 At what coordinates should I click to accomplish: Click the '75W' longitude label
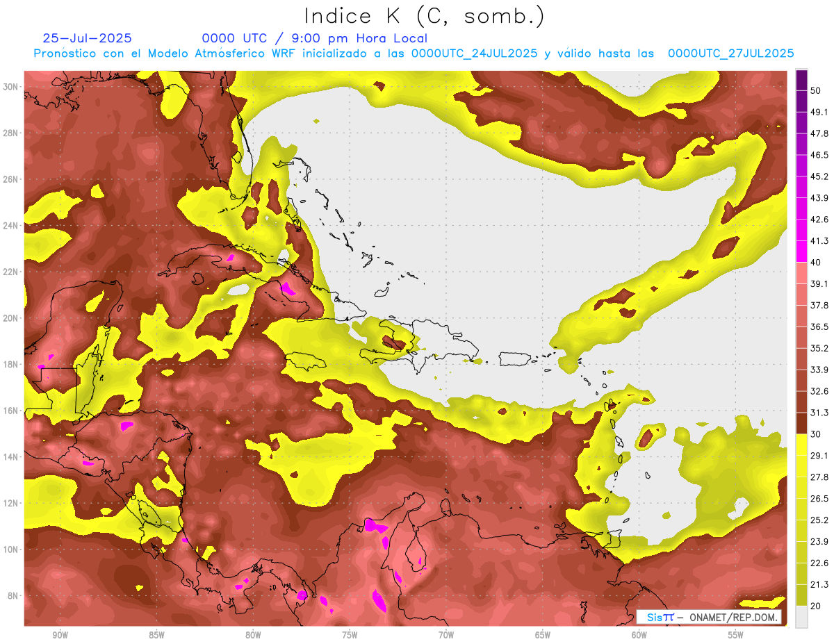click(x=350, y=635)
